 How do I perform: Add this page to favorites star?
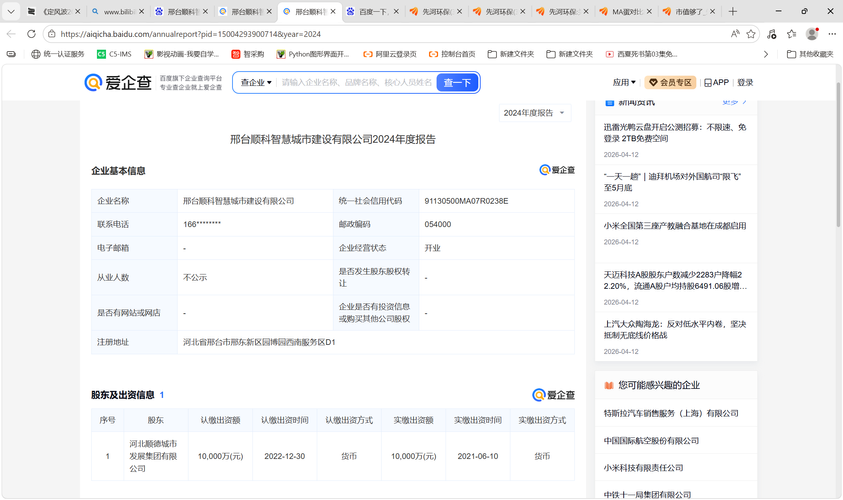point(751,34)
